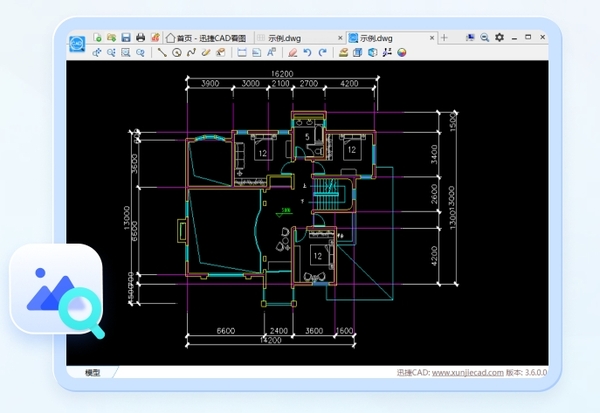Switch to 3D cube view

tap(372, 52)
